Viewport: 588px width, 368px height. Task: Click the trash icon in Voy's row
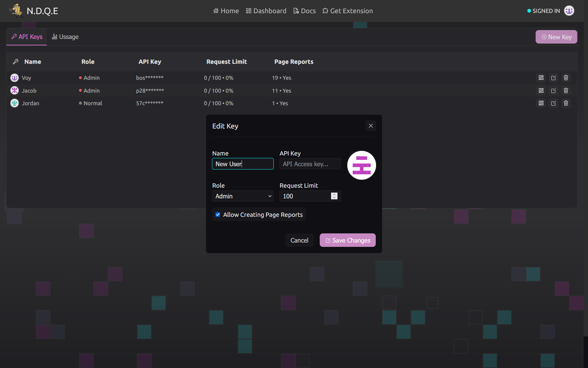566,78
